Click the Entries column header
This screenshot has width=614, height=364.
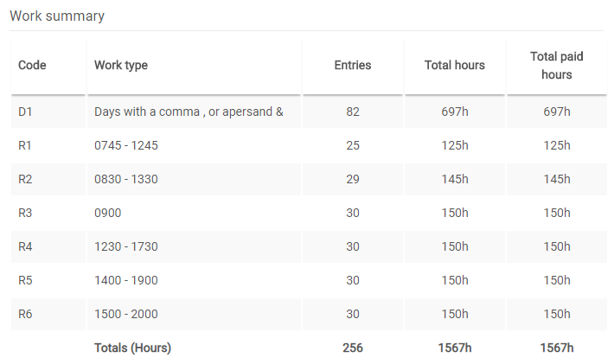point(352,66)
